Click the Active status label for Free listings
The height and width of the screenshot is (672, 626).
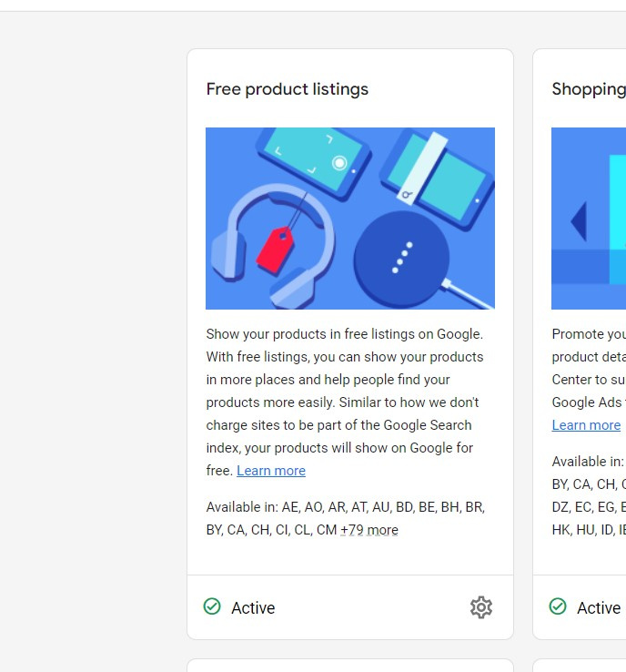coord(253,608)
